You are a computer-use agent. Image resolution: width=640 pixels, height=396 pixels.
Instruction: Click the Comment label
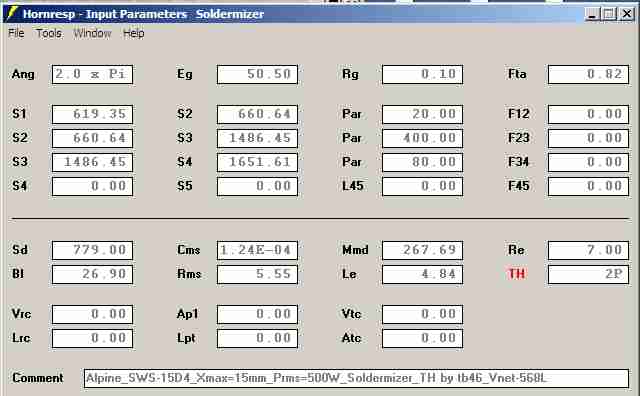(38, 378)
